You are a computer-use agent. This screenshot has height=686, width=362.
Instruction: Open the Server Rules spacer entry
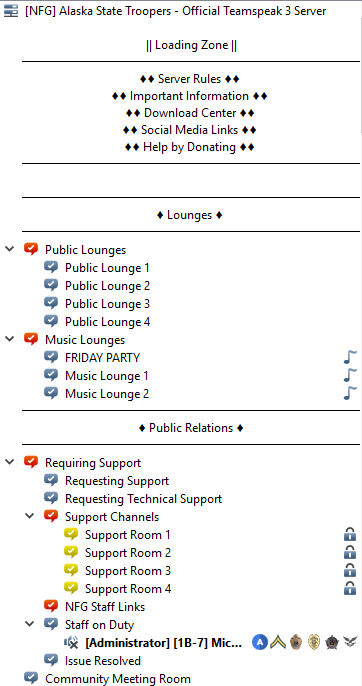click(190, 79)
